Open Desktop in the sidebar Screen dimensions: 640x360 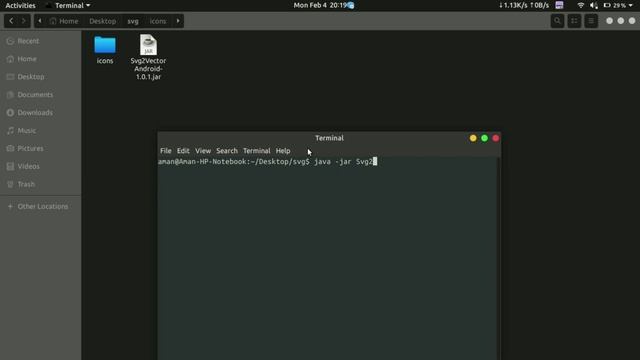click(40, 77)
